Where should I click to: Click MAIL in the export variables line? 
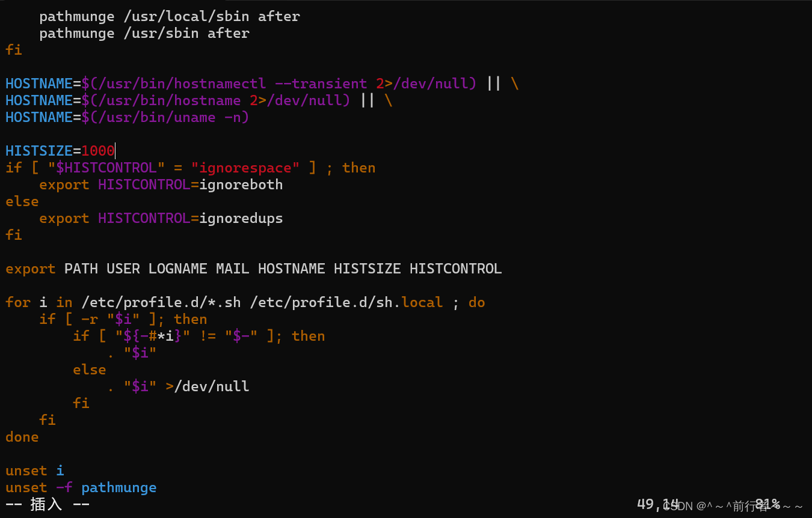pos(233,269)
